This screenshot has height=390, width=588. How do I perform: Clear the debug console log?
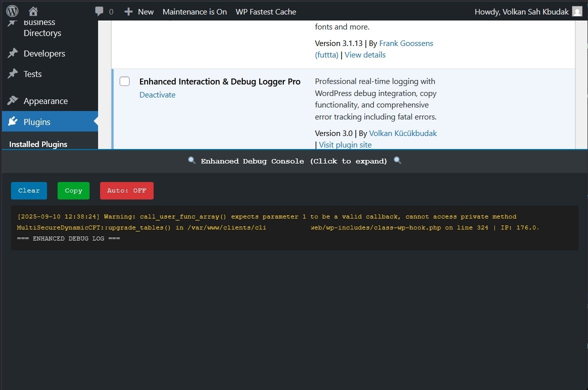29,190
